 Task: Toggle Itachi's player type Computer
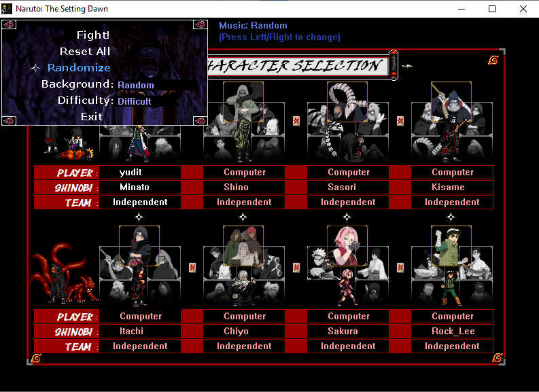point(140,316)
